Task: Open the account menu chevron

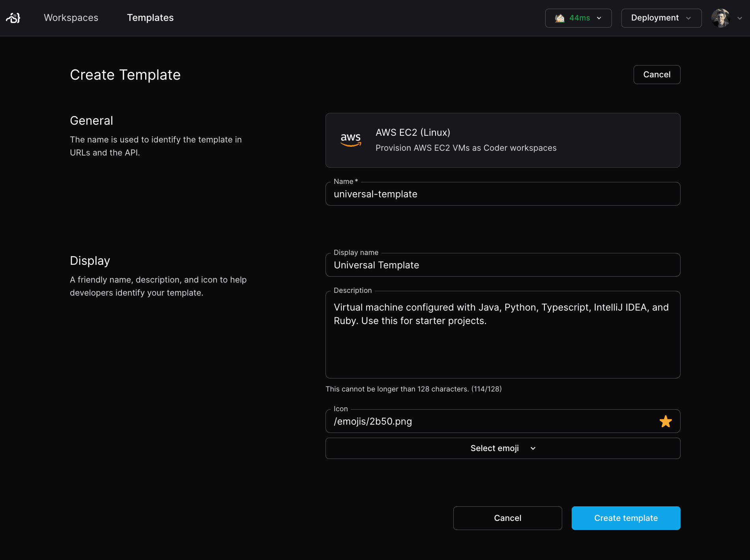Action: [740, 18]
